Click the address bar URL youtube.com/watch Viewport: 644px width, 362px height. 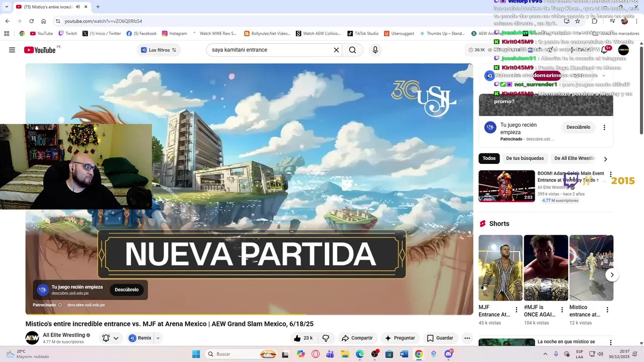pyautogui.click(x=103, y=21)
